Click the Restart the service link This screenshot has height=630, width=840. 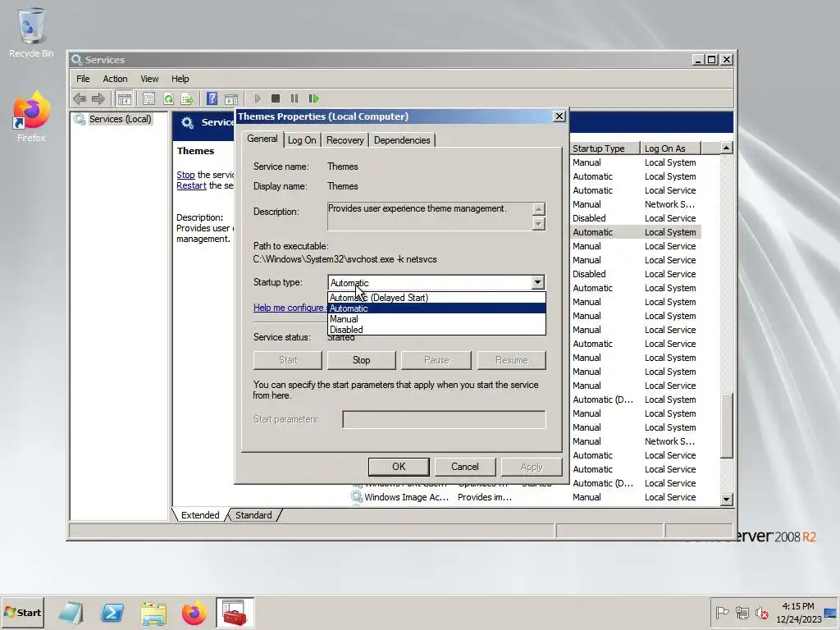click(191, 185)
